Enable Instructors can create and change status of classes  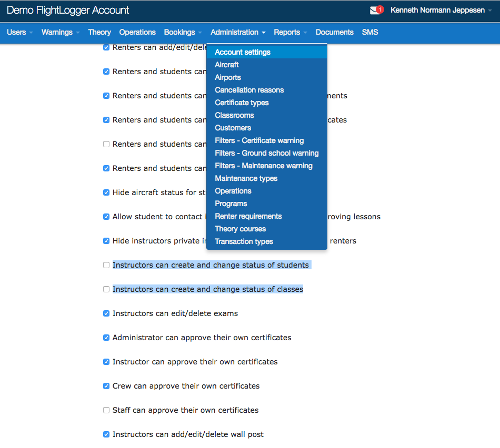[106, 289]
